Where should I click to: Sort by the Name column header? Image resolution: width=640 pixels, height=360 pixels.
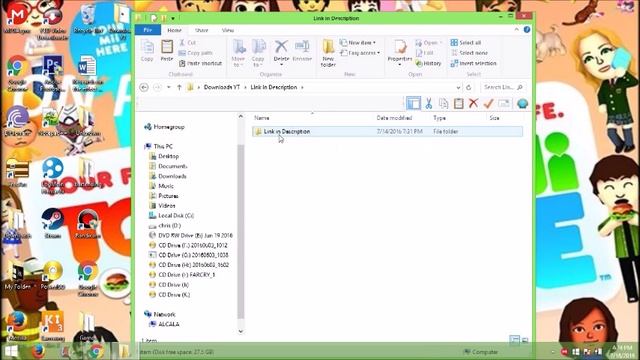(x=262, y=118)
